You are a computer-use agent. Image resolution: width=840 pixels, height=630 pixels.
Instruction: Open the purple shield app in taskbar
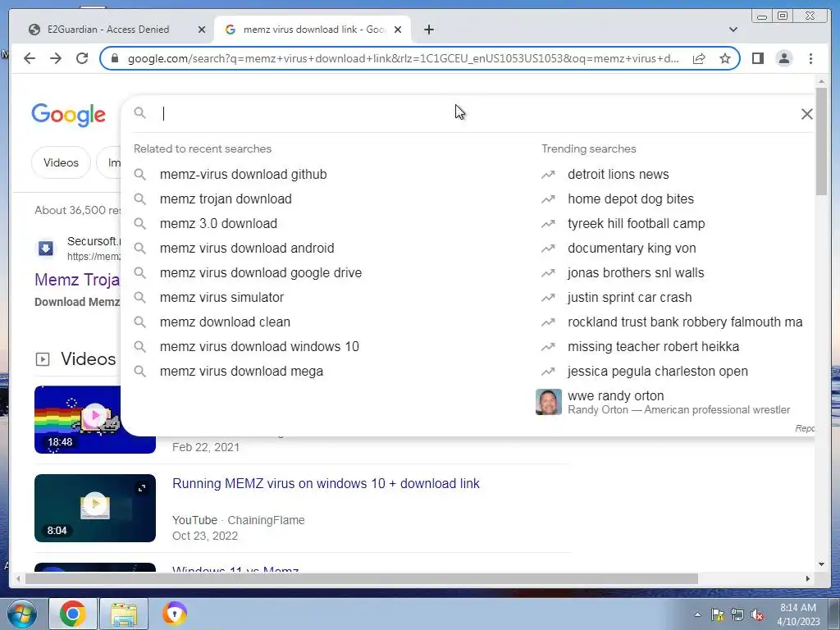point(175,614)
